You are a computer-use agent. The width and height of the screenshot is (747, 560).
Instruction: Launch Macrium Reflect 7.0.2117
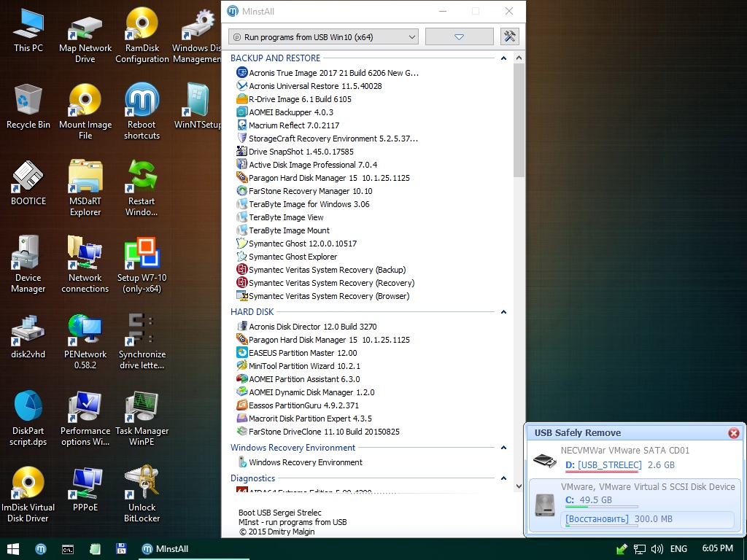tap(287, 125)
